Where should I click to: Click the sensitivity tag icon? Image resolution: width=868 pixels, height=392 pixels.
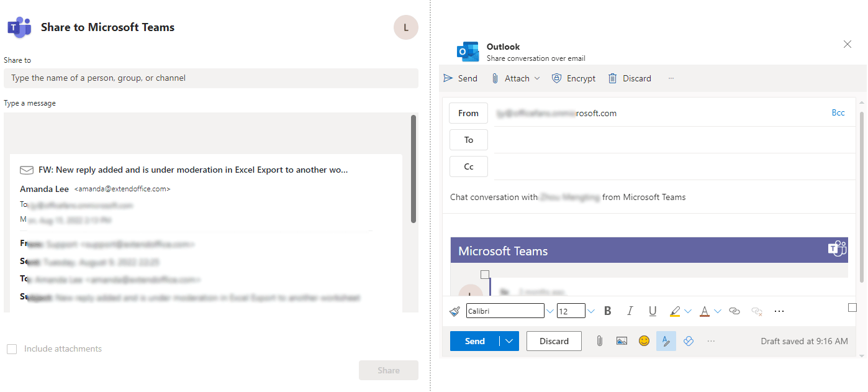point(688,341)
